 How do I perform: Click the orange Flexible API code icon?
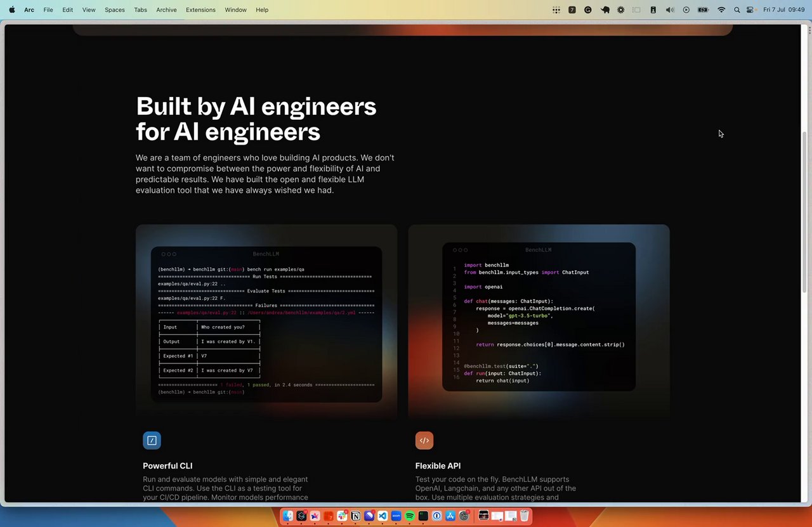click(424, 440)
